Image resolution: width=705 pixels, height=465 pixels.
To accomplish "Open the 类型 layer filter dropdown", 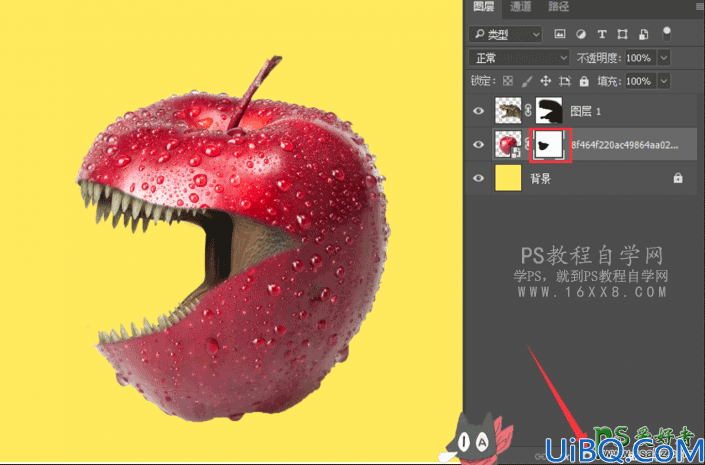I will coord(505,34).
